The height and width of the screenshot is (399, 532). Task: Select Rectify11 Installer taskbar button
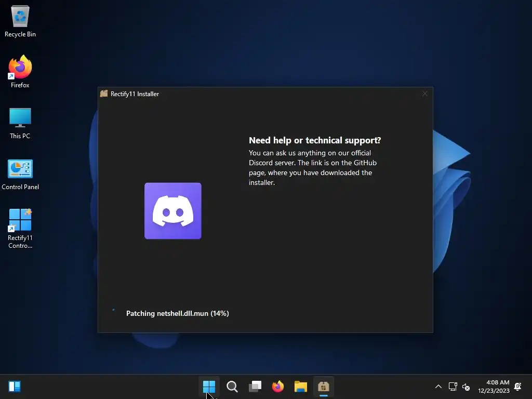pyautogui.click(x=324, y=387)
